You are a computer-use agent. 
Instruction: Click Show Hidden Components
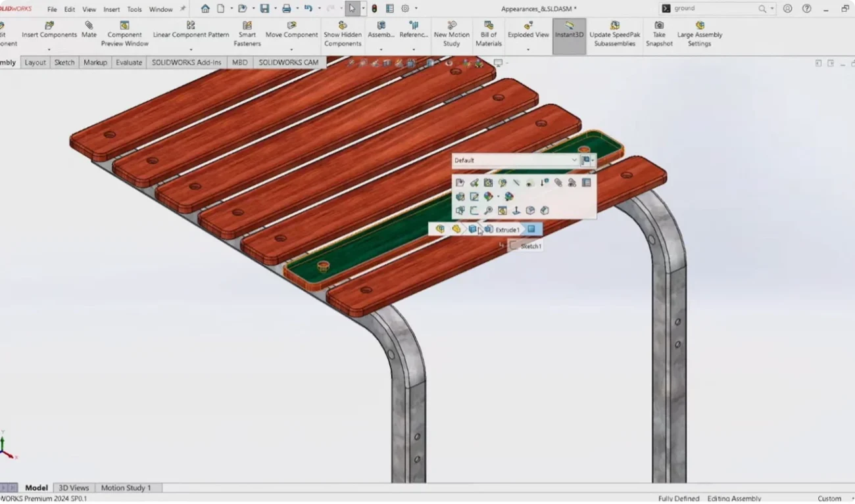342,34
